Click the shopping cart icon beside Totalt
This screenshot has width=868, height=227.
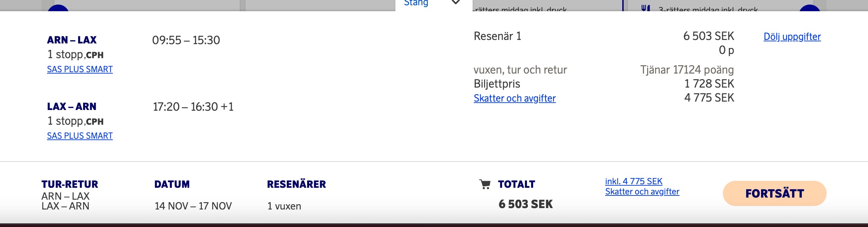485,184
